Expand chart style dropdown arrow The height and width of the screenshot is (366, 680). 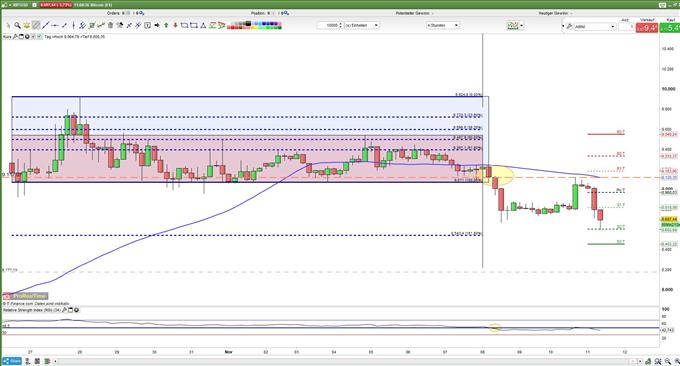(x=522, y=26)
